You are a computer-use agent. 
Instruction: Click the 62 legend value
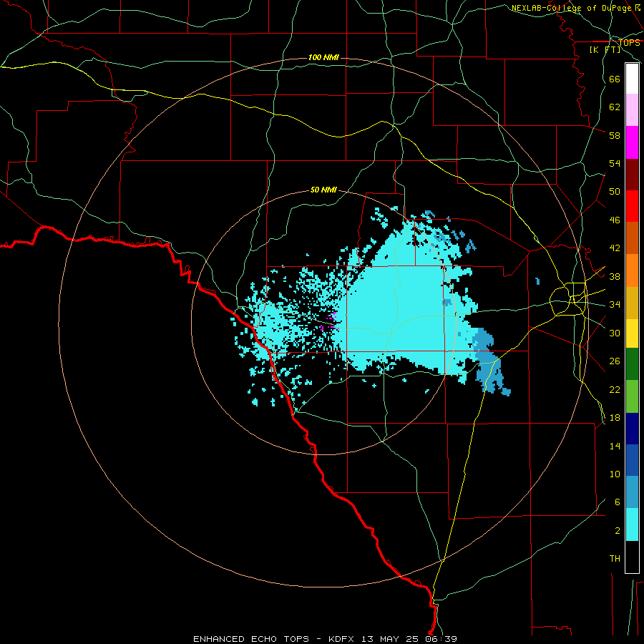(x=615, y=107)
